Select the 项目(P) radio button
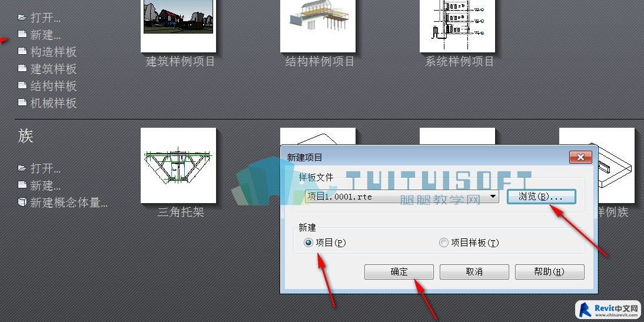This screenshot has width=644, height=322. [x=308, y=243]
